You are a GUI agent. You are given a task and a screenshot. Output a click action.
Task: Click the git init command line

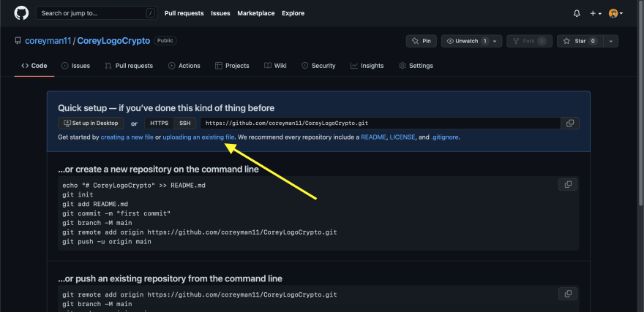point(78,195)
